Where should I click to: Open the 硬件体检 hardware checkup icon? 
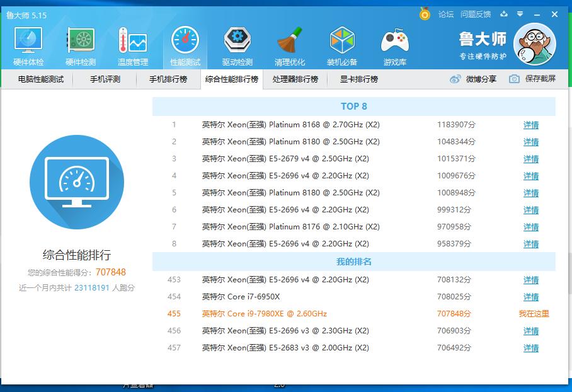pyautogui.click(x=28, y=47)
